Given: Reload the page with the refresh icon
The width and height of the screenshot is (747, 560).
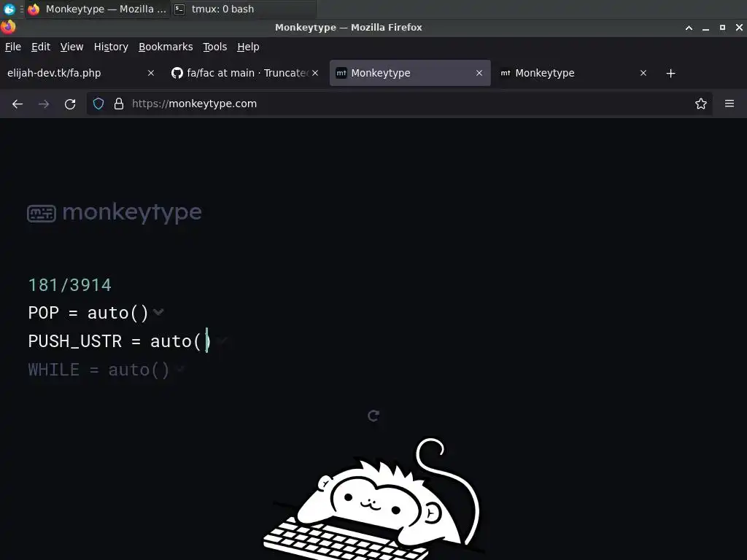Looking at the screenshot, I should click(x=70, y=104).
